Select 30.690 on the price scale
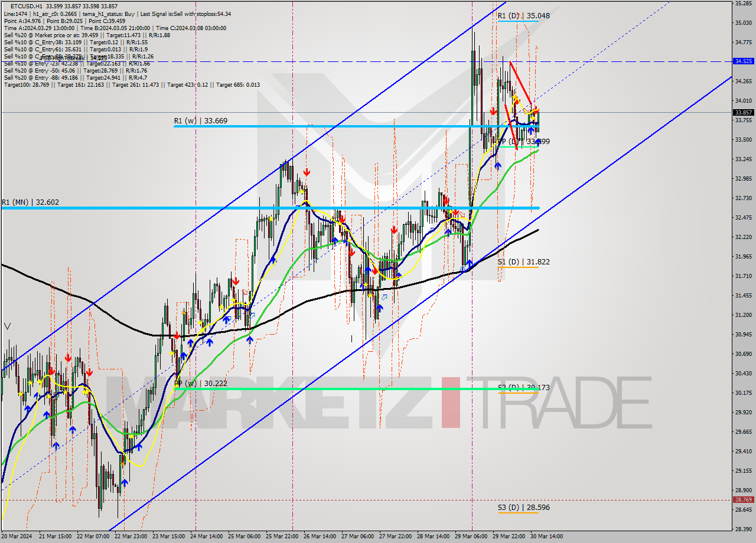This screenshot has height=543, width=756. pos(743,354)
